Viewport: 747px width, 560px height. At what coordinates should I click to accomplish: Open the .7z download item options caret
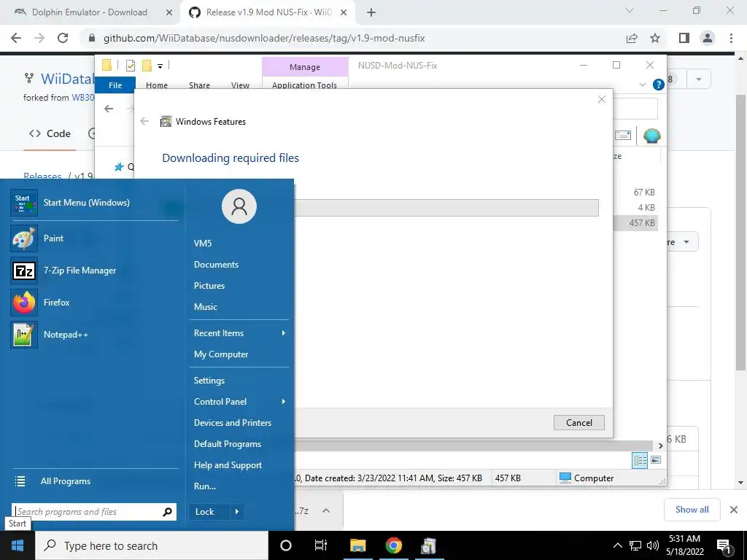(326, 510)
